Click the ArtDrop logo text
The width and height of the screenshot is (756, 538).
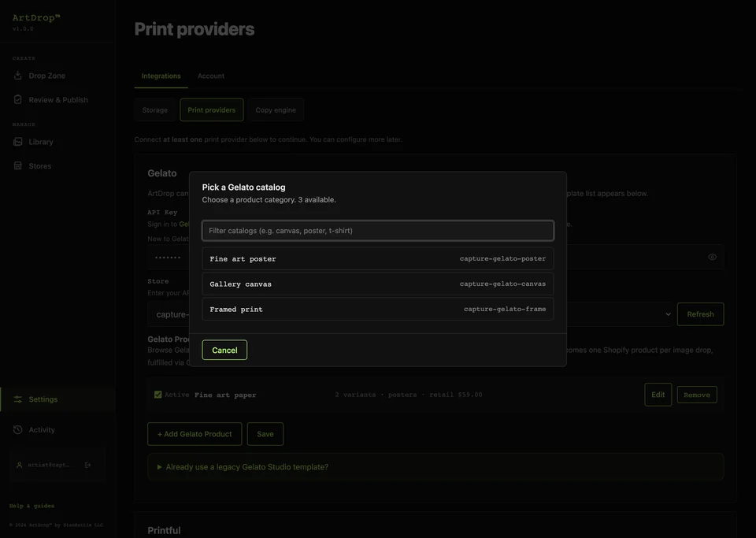tap(36, 18)
